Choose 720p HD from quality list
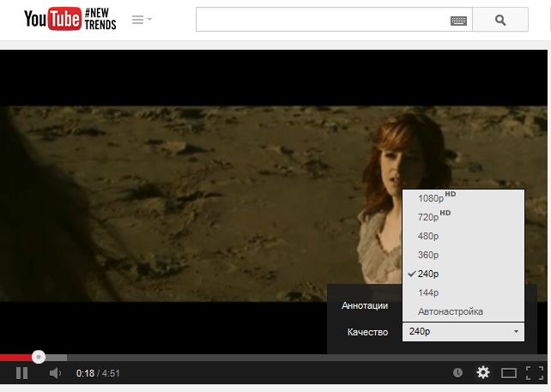551x392 pixels. [x=432, y=217]
